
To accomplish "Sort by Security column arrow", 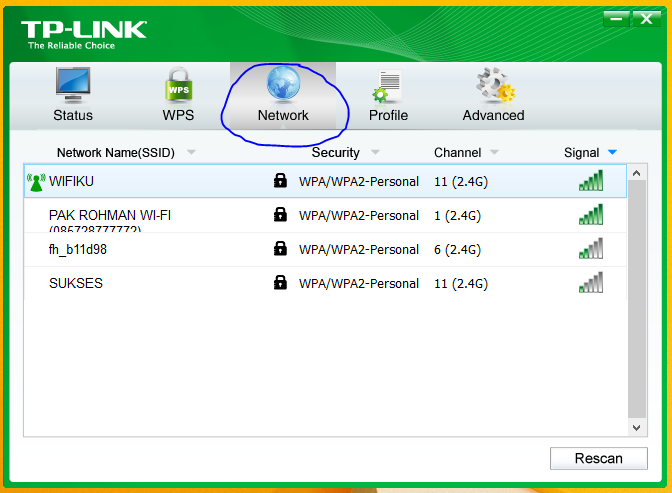I will [375, 152].
